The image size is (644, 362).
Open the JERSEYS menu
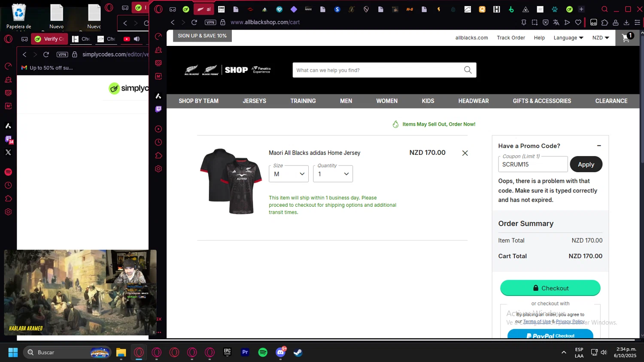point(254,101)
